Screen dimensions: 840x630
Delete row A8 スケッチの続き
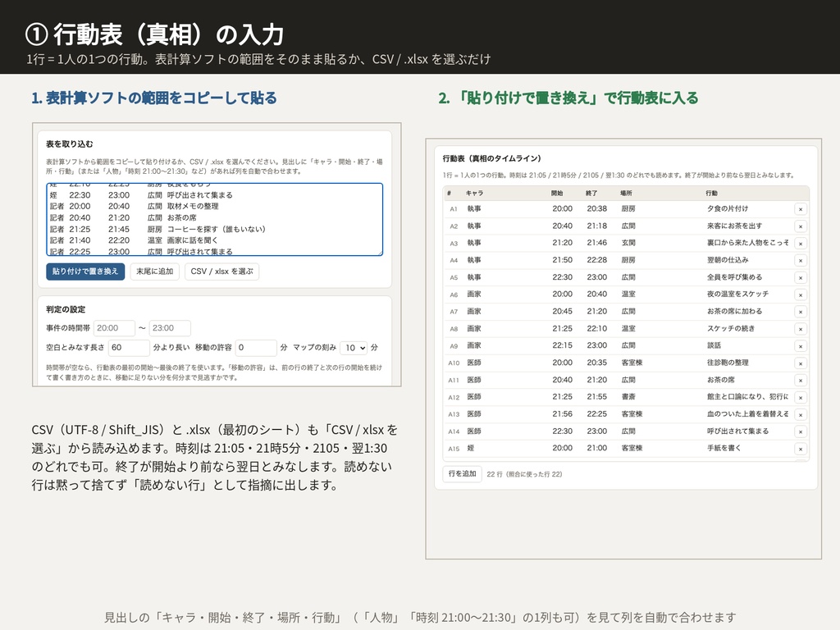coord(801,329)
